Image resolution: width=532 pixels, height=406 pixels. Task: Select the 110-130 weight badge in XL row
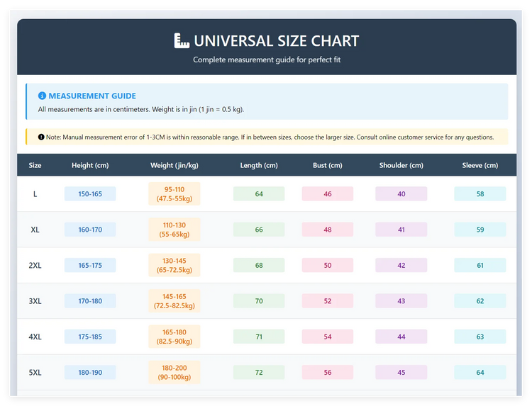point(174,230)
